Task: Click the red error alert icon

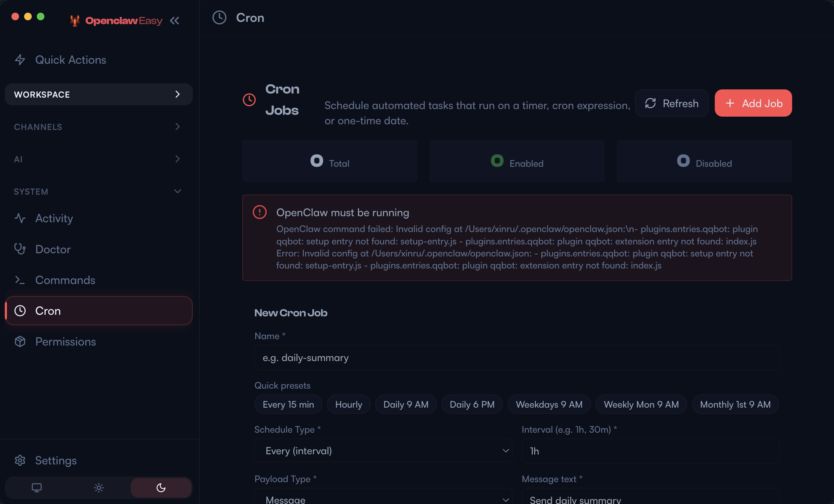Action: click(260, 212)
